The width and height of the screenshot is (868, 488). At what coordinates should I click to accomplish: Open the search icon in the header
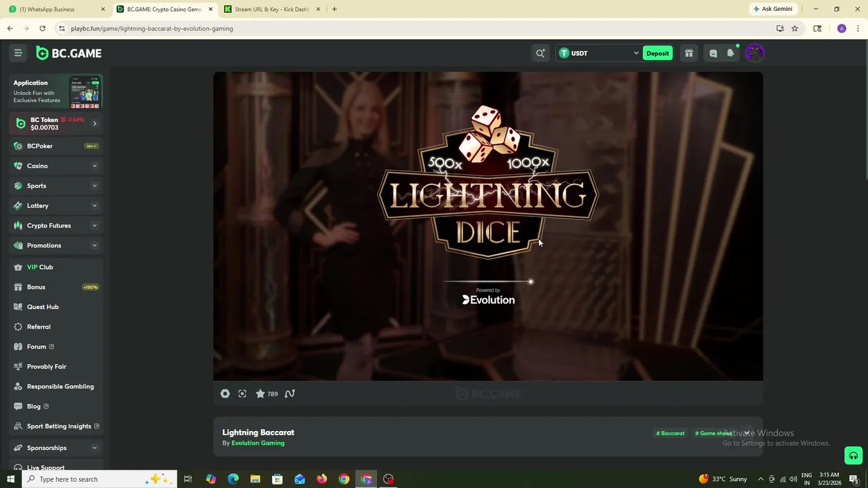pyautogui.click(x=540, y=53)
